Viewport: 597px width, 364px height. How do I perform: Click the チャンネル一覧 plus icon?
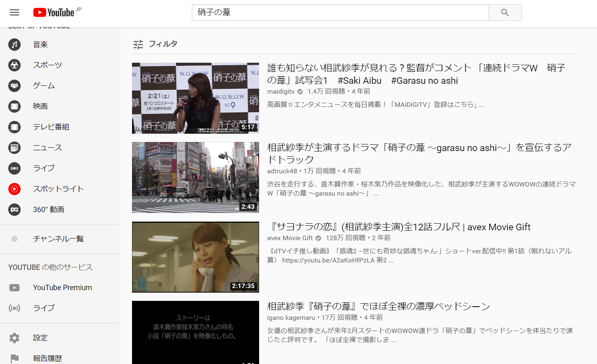coord(14,239)
